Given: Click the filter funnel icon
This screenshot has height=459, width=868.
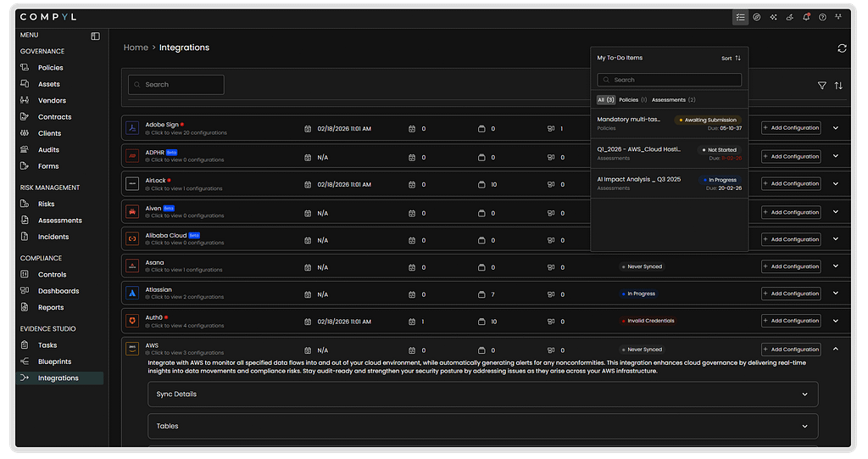Looking at the screenshot, I should coord(821,86).
